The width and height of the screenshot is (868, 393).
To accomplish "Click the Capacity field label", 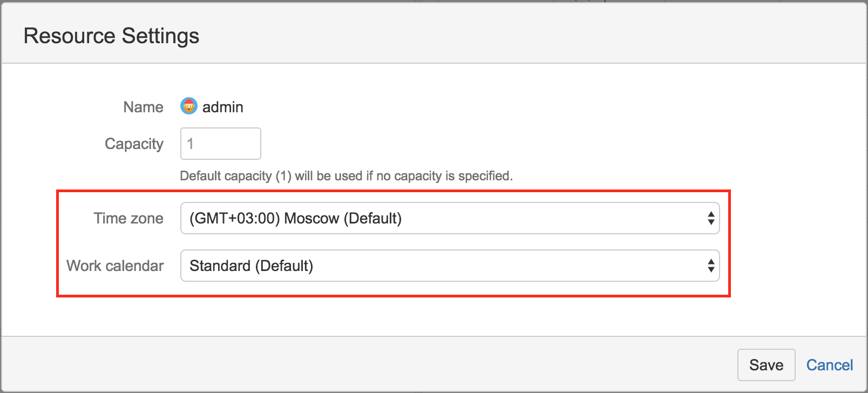I will (x=134, y=144).
